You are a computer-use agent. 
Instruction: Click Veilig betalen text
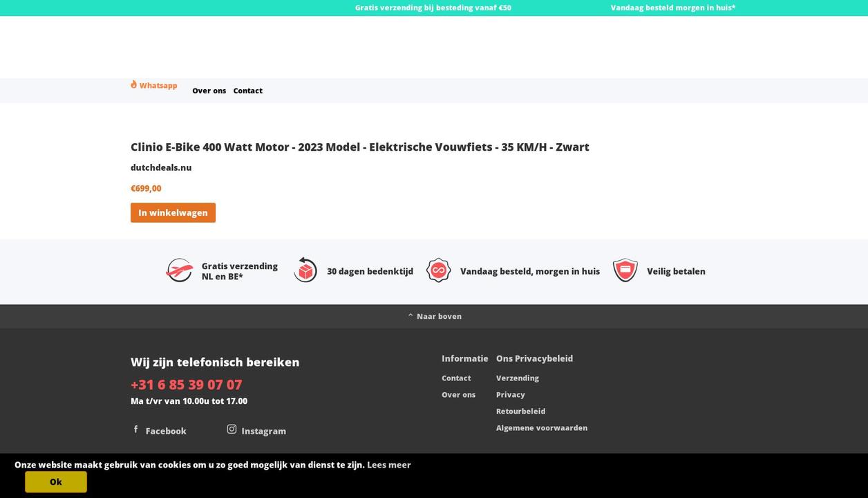click(676, 271)
